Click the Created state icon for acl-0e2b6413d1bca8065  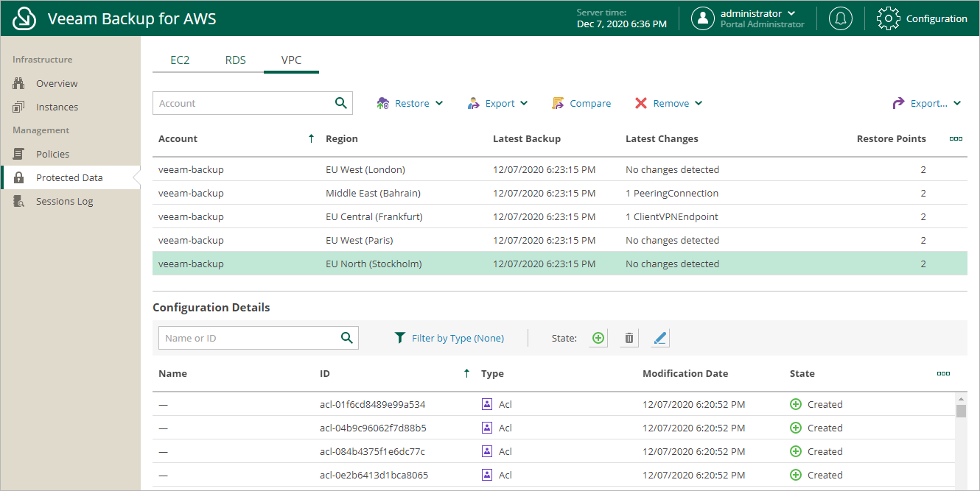tap(796, 475)
